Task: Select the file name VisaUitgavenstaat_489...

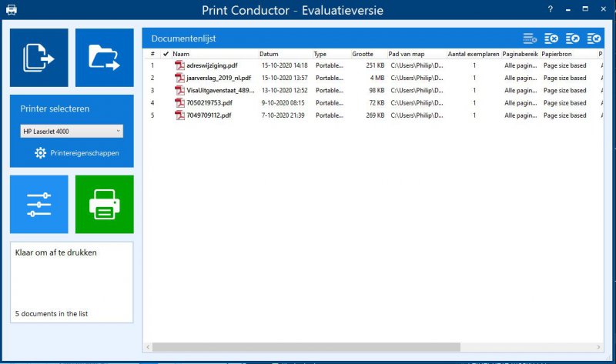Action: coord(220,90)
